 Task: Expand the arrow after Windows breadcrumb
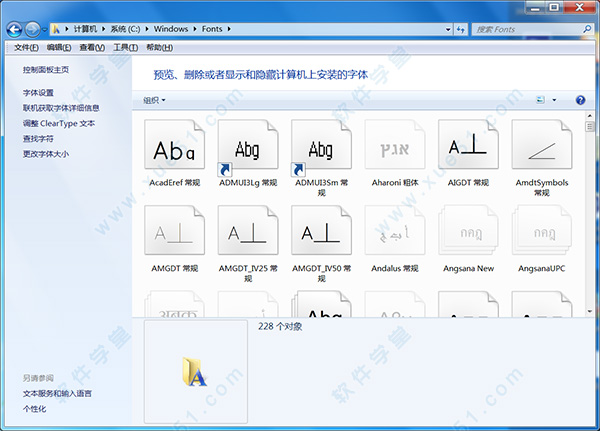coord(195,29)
